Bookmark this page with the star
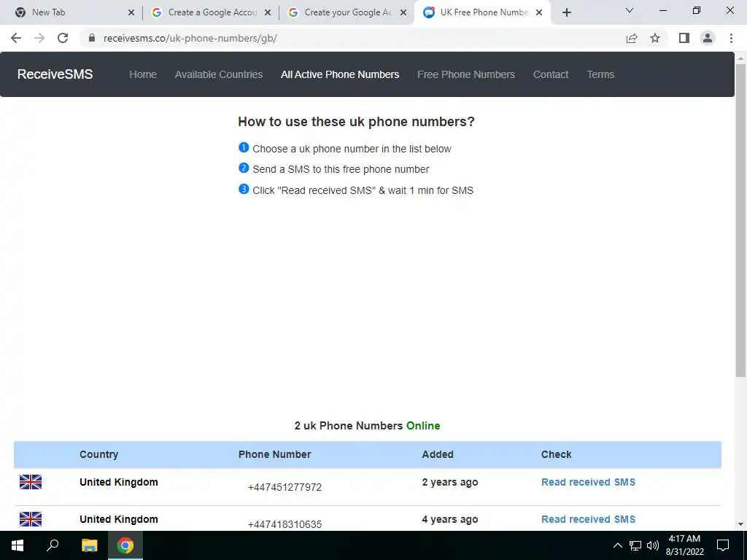The height and width of the screenshot is (560, 747). [655, 38]
